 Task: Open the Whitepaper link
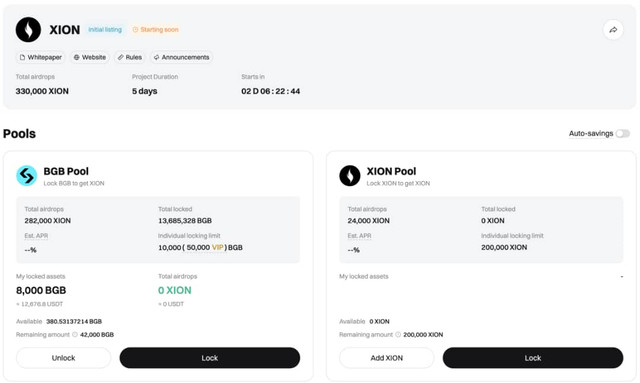41,57
